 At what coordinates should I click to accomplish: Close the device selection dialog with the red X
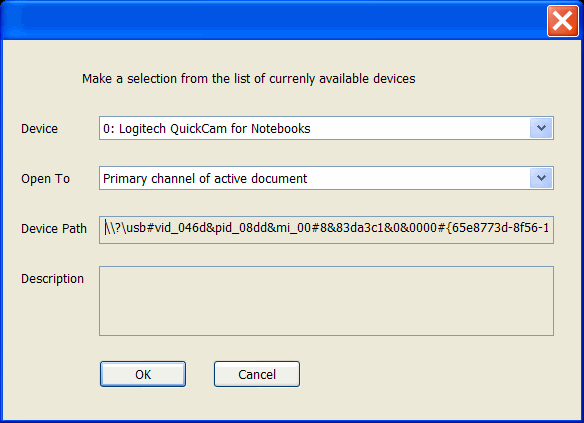coord(562,20)
